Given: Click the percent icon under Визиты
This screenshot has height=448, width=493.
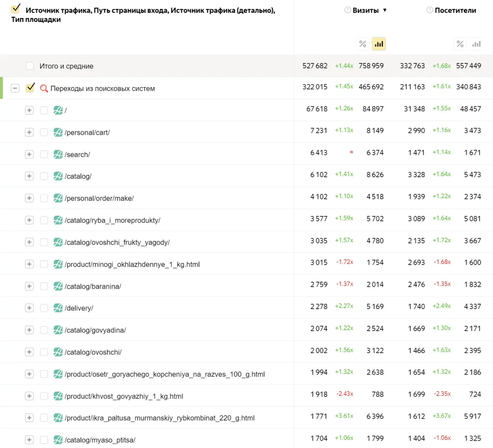Looking at the screenshot, I should pos(363,44).
